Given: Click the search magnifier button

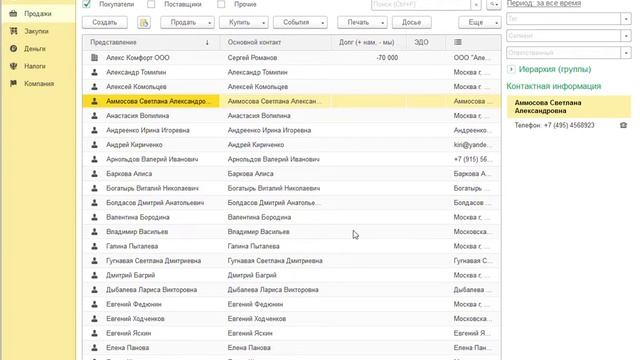Looking at the screenshot, I should click(493, 4).
